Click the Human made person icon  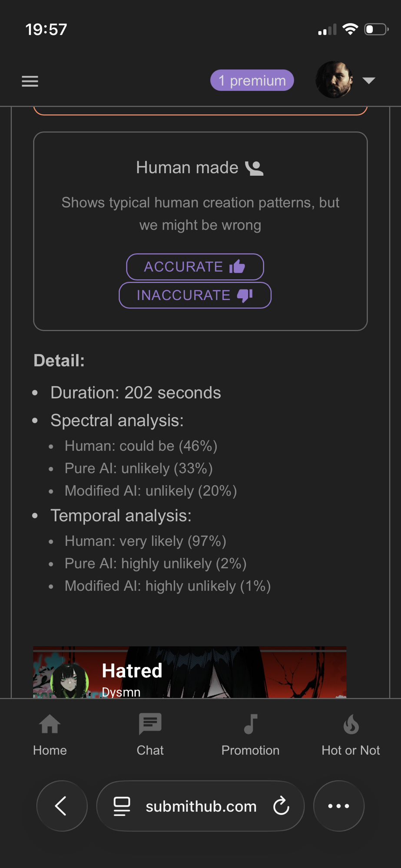pyautogui.click(x=255, y=168)
